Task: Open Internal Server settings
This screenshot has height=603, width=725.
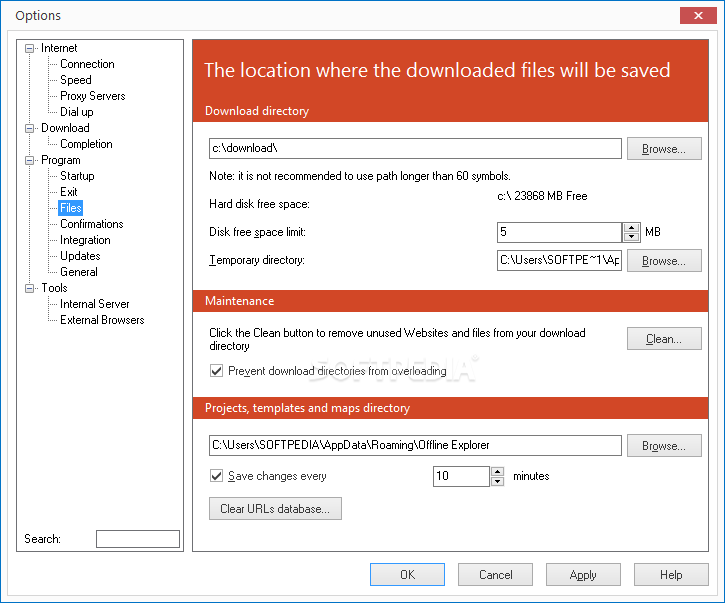Action: pyautogui.click(x=94, y=304)
